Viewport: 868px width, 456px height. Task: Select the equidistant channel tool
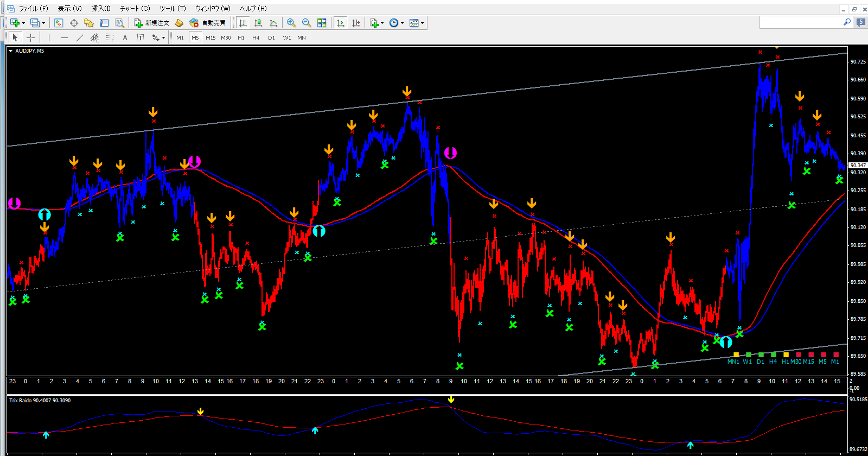95,37
